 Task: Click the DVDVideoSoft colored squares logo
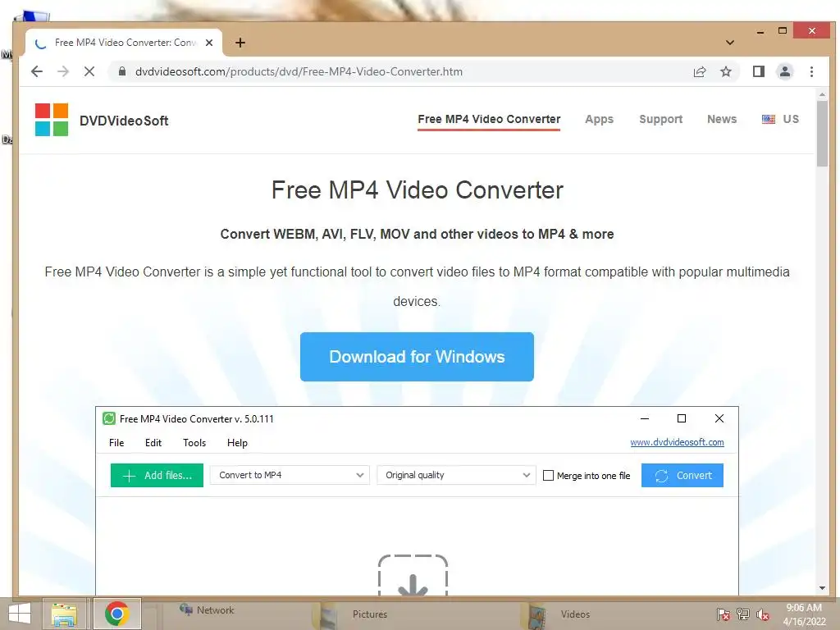(x=52, y=120)
